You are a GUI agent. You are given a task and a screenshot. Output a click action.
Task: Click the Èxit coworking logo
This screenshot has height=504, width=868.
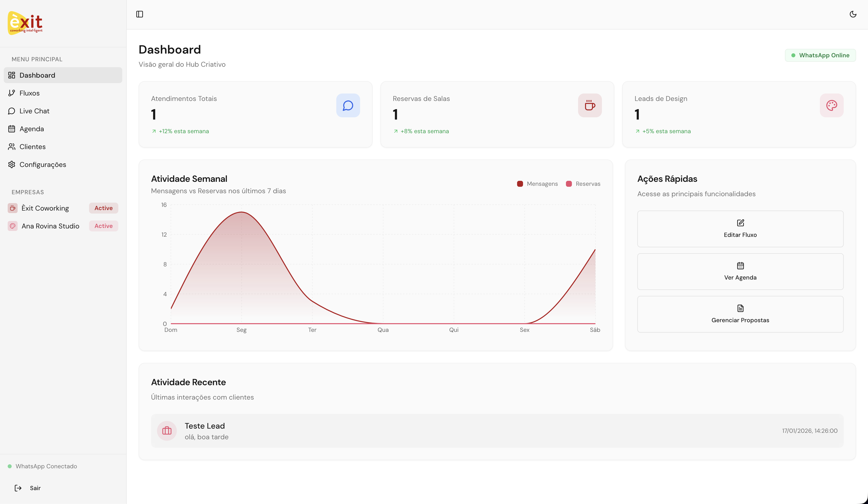(x=26, y=23)
